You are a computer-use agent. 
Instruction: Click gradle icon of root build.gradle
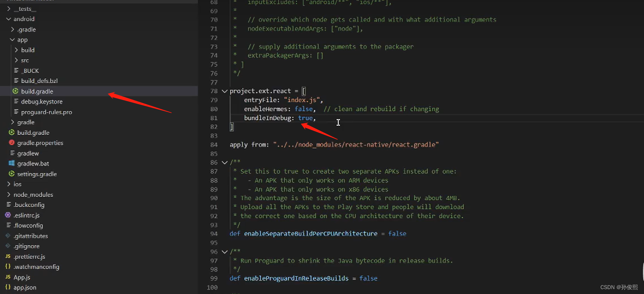coord(12,133)
